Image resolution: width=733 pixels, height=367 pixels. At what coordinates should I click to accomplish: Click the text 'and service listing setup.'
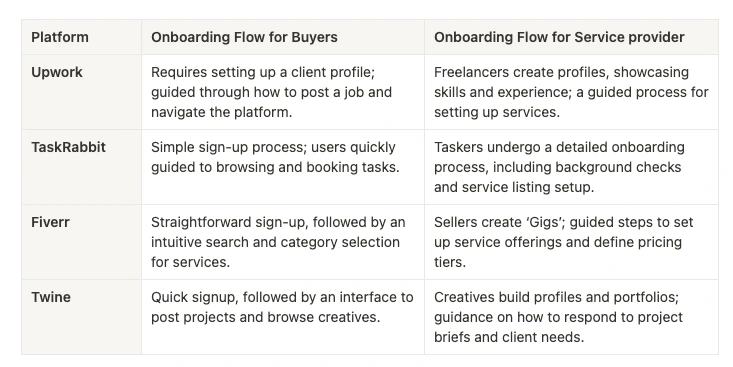click(514, 187)
